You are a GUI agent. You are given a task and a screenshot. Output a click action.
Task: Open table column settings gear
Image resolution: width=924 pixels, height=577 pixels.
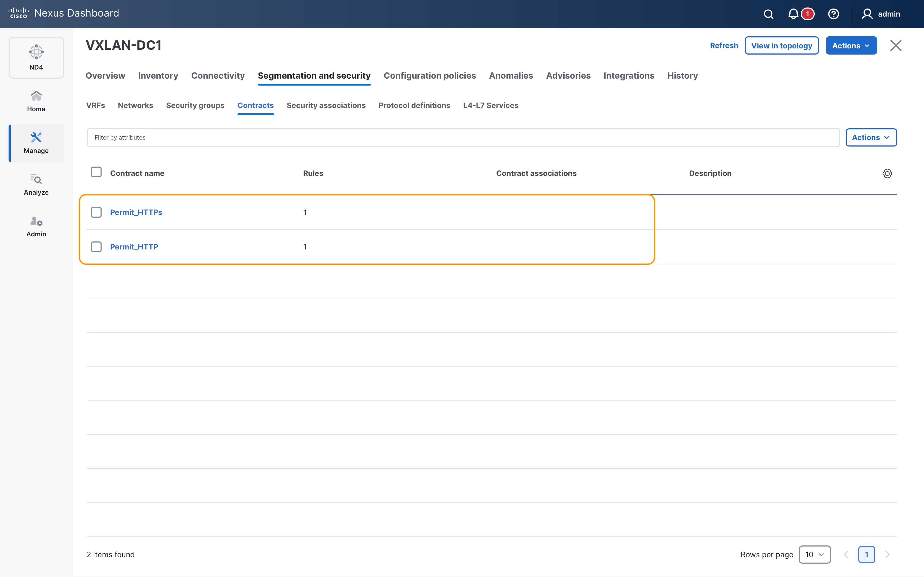point(887,173)
